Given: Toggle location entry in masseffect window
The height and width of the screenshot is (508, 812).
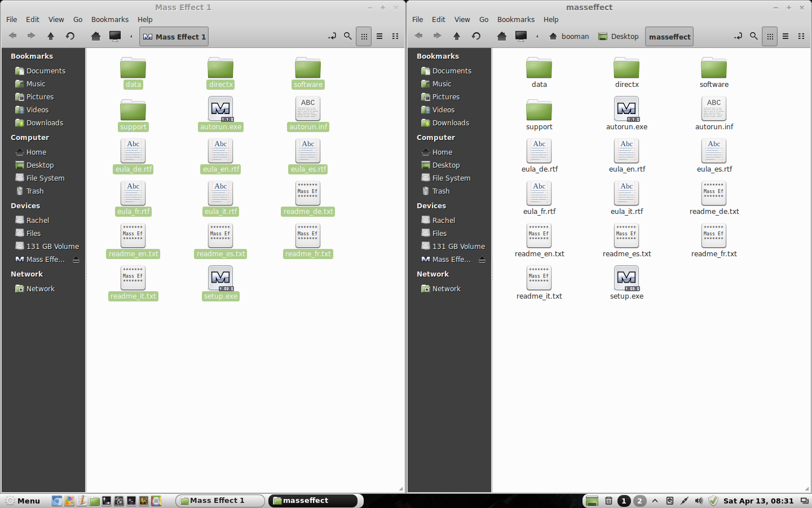Looking at the screenshot, I should [x=738, y=36].
